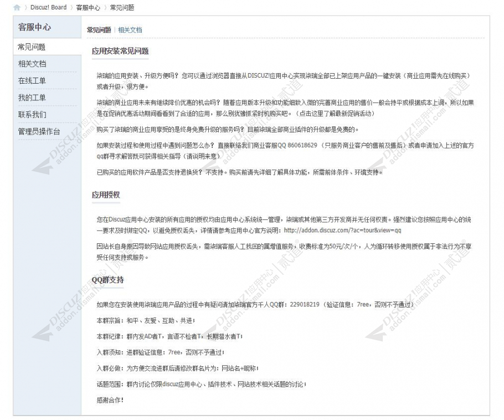
Task: Click the line starting 本群纪律
Action: coord(169,336)
